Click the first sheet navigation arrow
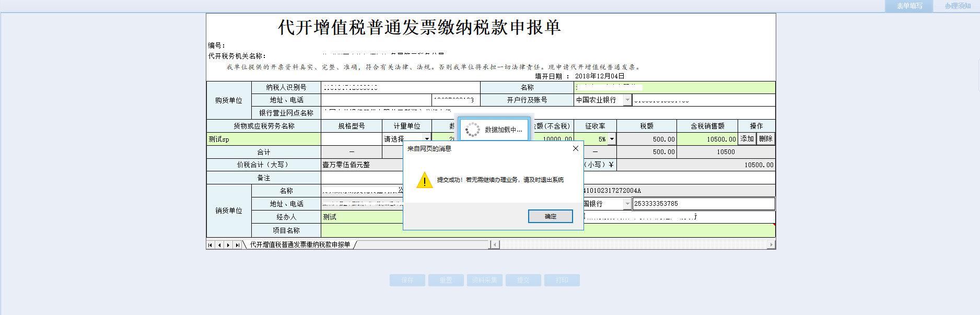Image resolution: width=980 pixels, height=315 pixels. click(210, 245)
